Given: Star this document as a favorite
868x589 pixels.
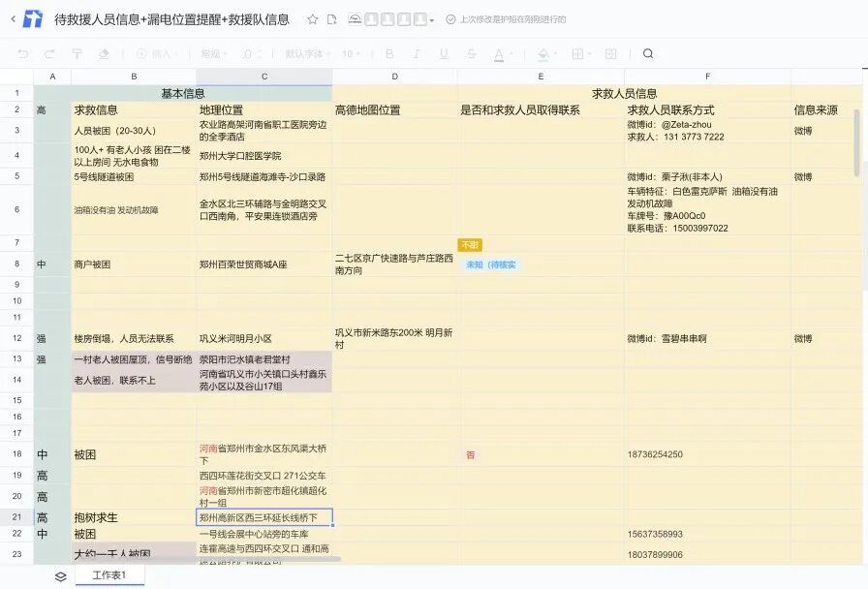Looking at the screenshot, I should pyautogui.click(x=313, y=19).
